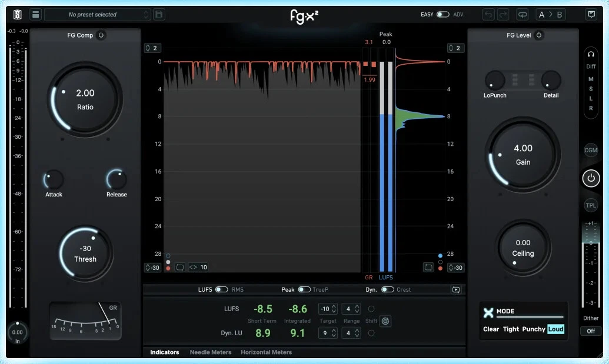Select LUFS row Shift radio button
Screen dimensions: 609x364
(x=371, y=309)
